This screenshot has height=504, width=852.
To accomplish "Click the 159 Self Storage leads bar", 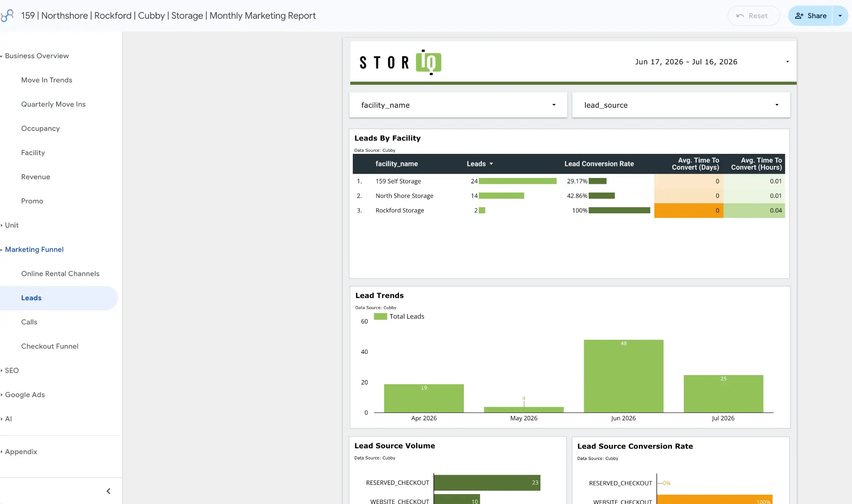I will point(518,181).
